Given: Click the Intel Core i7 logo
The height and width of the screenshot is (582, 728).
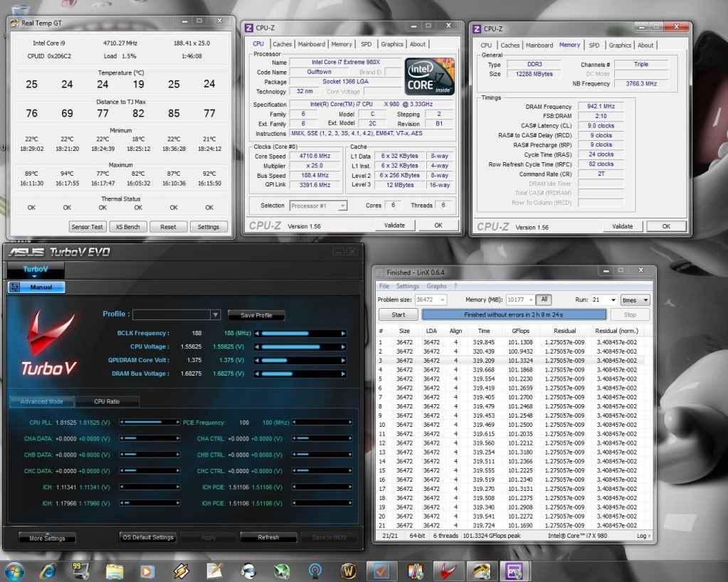Looking at the screenshot, I should (x=429, y=76).
